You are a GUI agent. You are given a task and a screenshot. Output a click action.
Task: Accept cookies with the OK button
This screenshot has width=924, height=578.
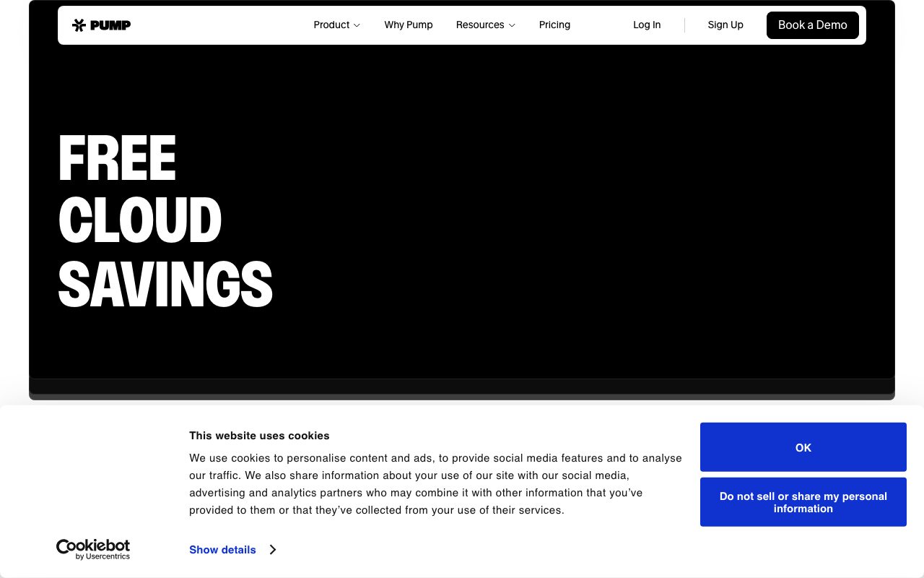[803, 447]
